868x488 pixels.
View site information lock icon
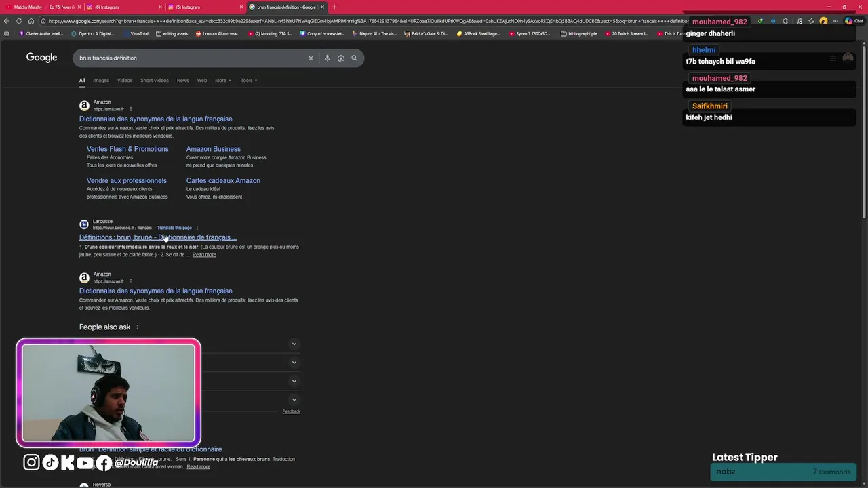click(x=43, y=21)
